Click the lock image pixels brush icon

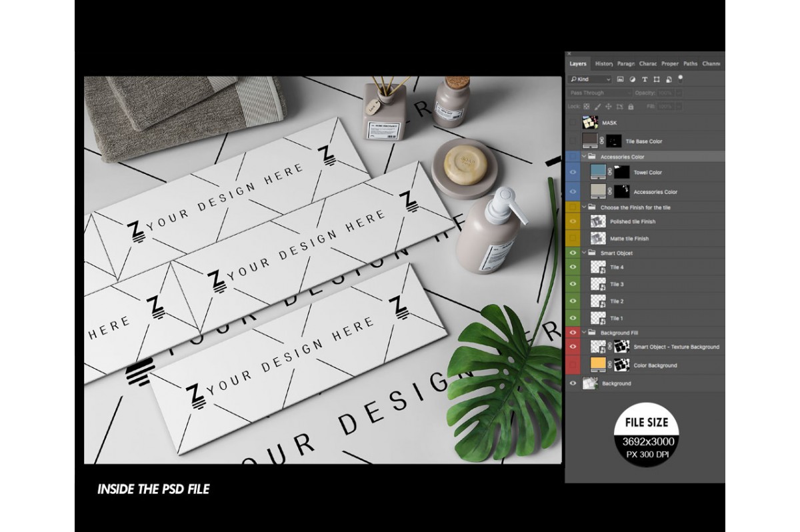[597, 107]
